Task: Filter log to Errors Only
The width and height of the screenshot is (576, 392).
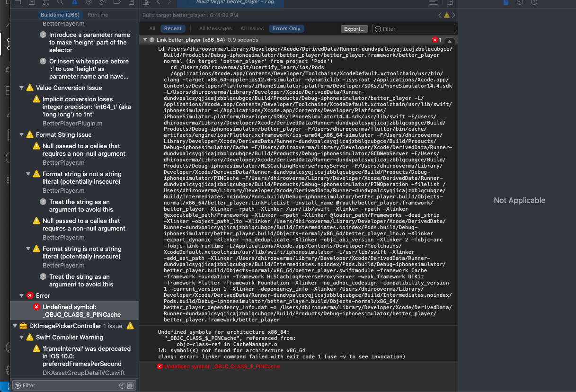Action: click(x=286, y=28)
